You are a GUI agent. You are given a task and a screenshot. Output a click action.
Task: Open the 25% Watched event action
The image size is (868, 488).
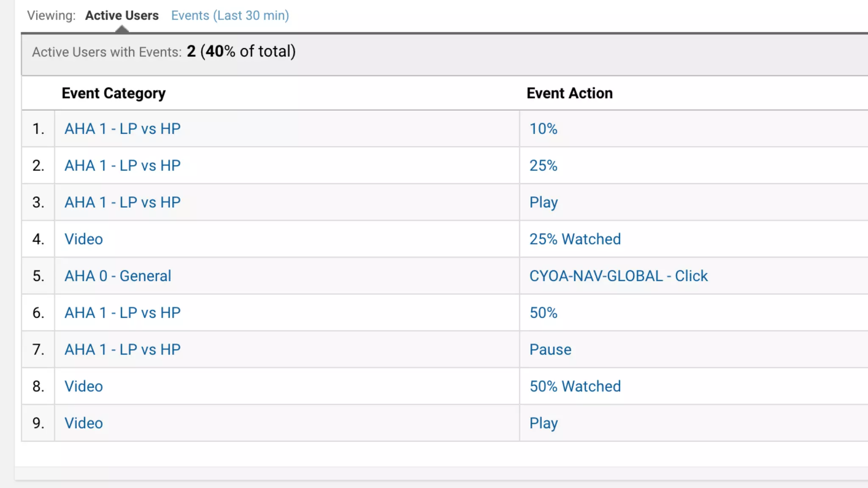575,239
